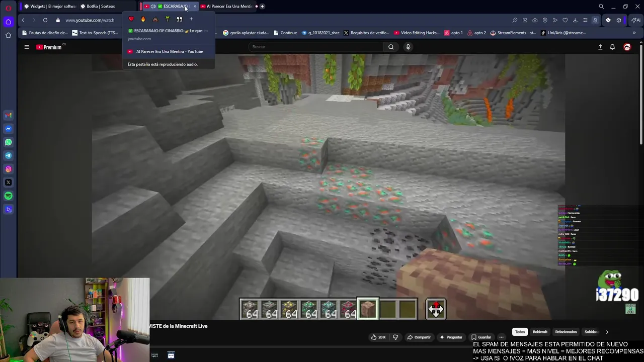Toggle the heart icon in the address bar
Screen dimensions: 644x362
point(565,20)
